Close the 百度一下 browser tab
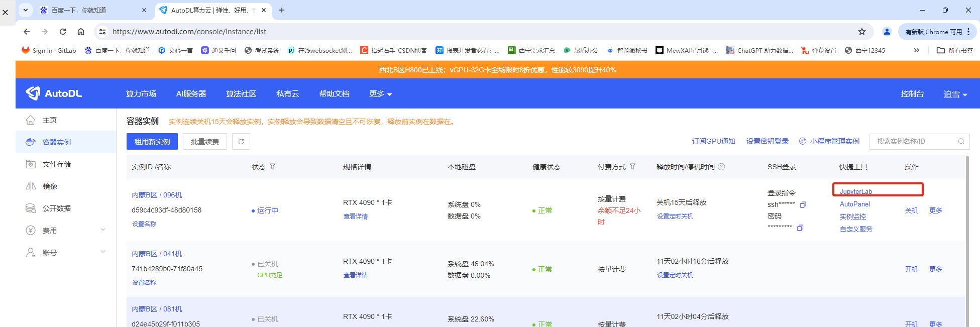 click(144, 10)
